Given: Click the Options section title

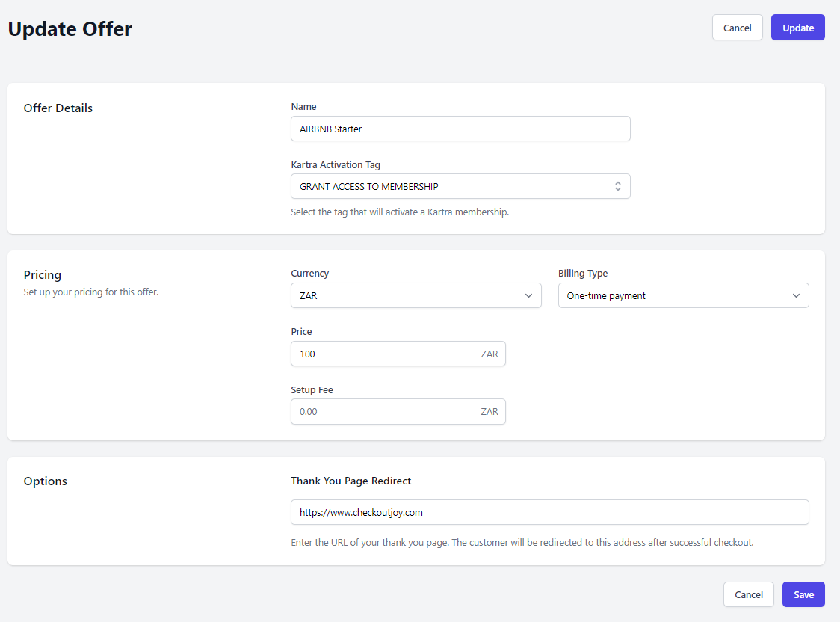Looking at the screenshot, I should point(45,481).
